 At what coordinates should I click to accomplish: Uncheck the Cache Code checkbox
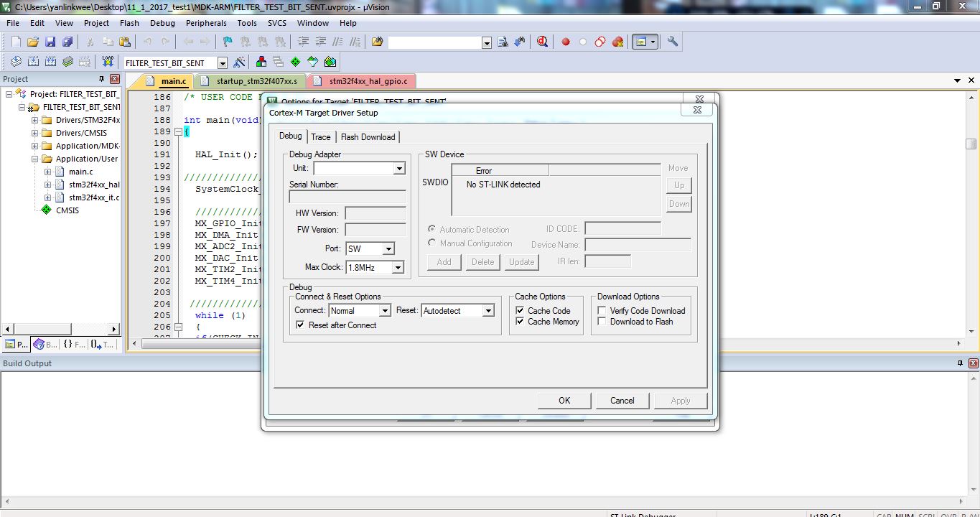[x=521, y=311]
